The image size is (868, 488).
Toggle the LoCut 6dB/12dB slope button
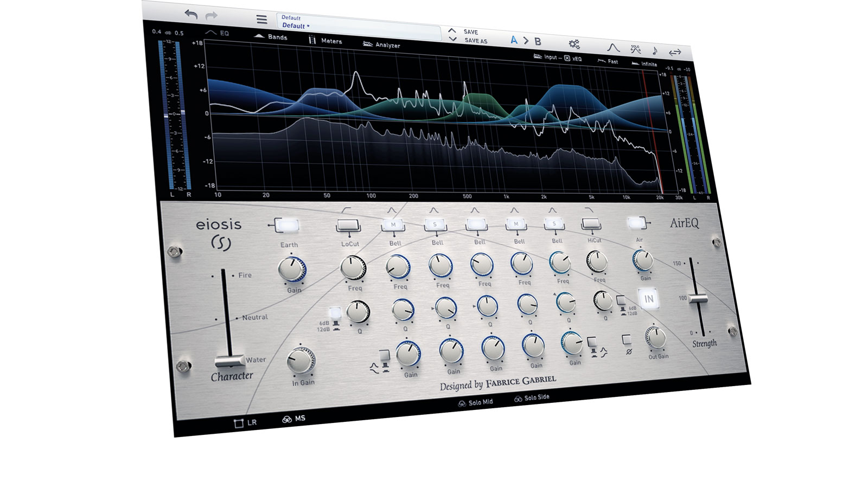tap(335, 313)
